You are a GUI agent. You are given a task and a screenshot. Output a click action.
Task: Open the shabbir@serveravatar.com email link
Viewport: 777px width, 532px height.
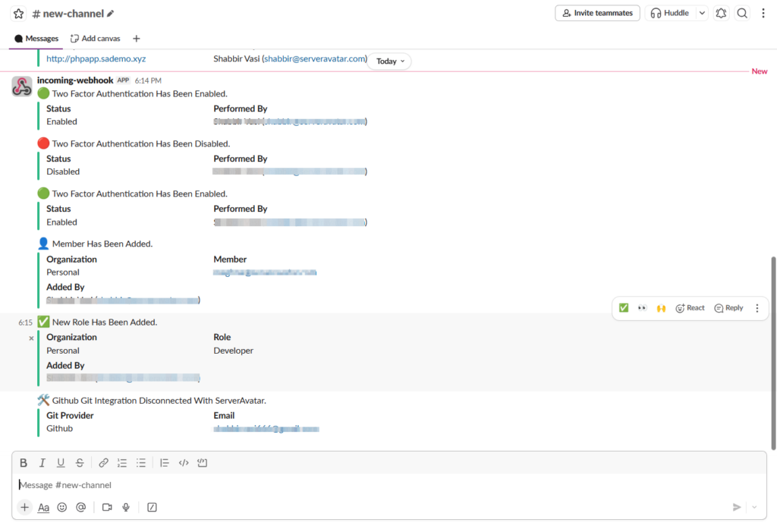315,58
